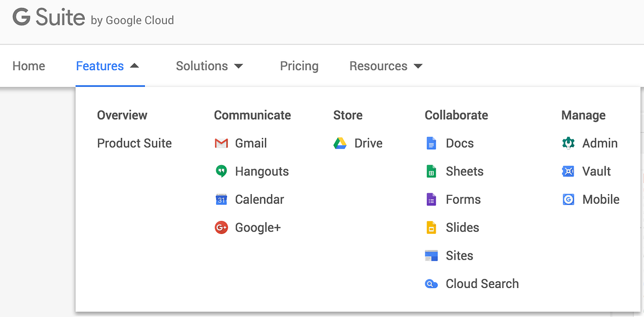Image resolution: width=644 pixels, height=317 pixels.
Task: Open the Mobile link
Action: (601, 200)
